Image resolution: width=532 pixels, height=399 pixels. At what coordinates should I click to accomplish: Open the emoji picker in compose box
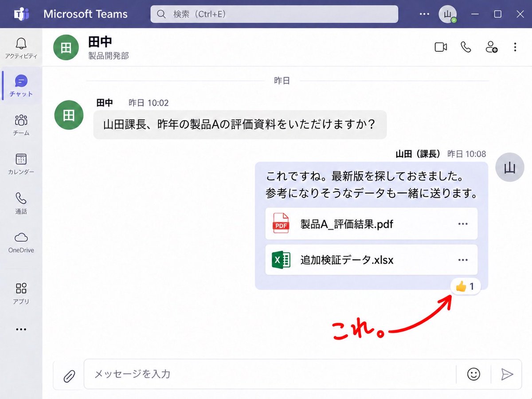click(x=473, y=374)
